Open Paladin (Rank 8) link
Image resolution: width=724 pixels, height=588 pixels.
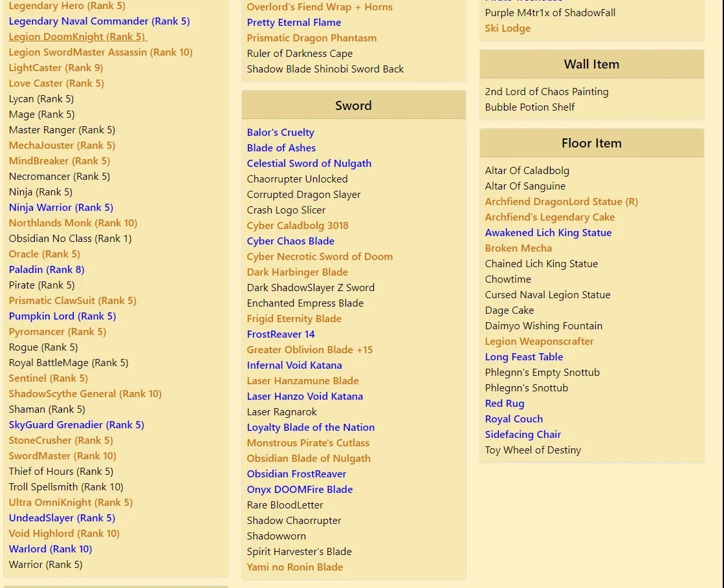coord(47,270)
